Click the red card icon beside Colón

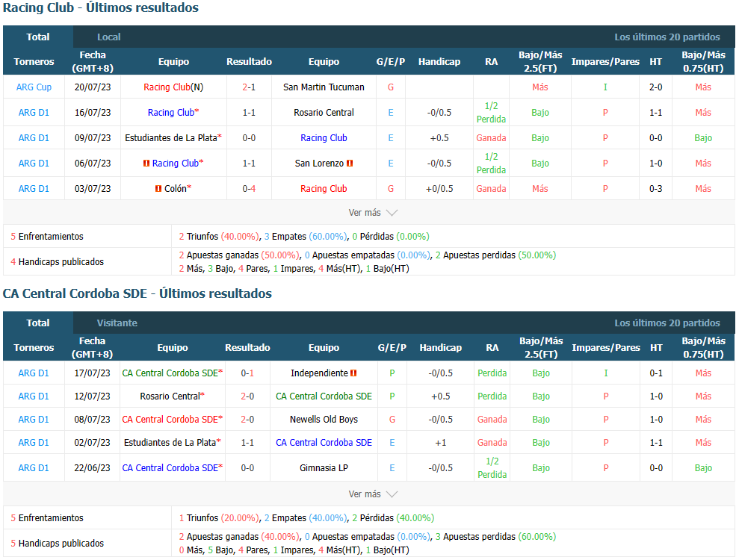tap(158, 189)
